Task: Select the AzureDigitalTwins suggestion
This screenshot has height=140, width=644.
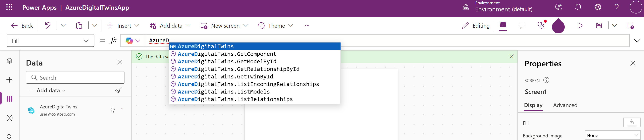Action: click(255, 46)
